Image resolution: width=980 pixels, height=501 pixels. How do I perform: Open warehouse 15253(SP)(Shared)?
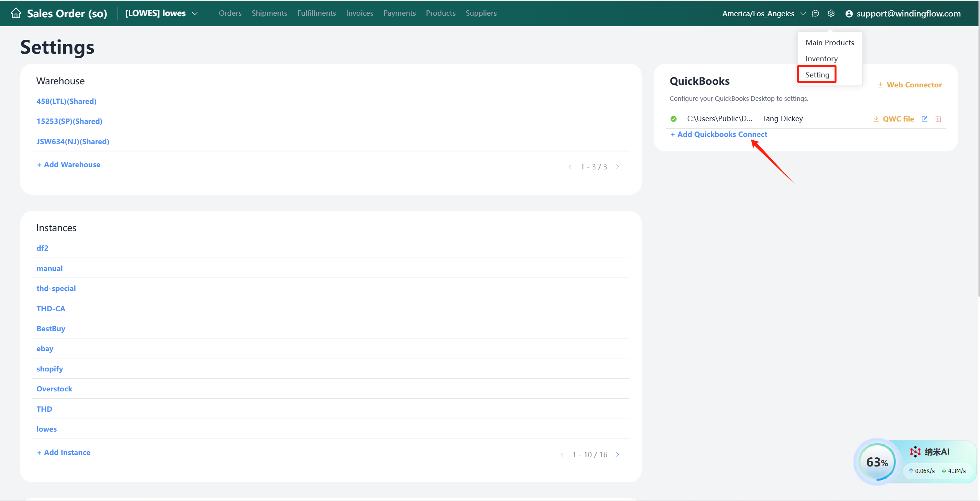(x=69, y=121)
